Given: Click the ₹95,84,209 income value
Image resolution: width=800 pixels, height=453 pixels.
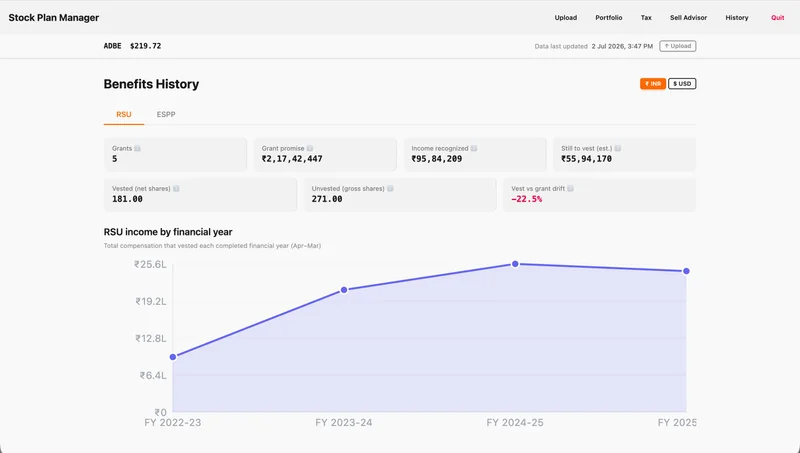Looking at the screenshot, I should coord(437,159).
